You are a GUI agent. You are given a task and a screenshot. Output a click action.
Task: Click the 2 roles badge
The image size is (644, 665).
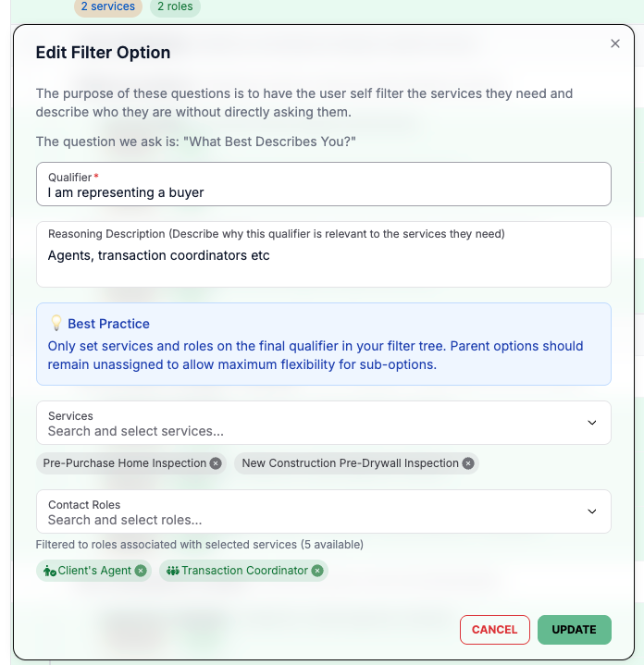point(175,6)
